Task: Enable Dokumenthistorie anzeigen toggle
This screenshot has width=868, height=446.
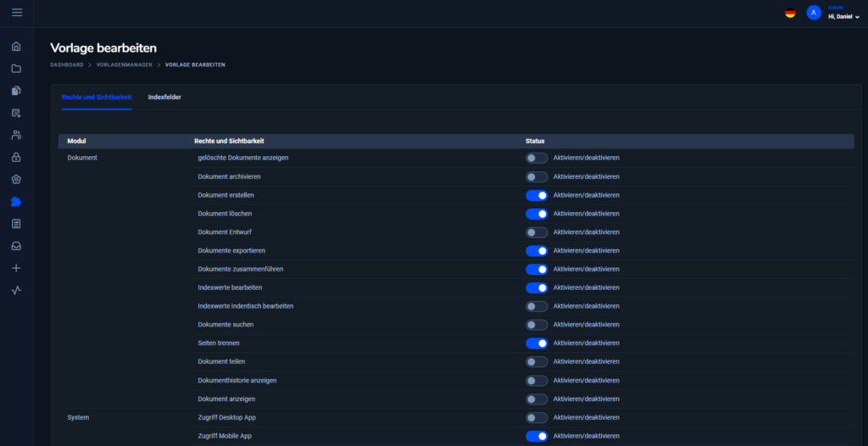Action: [x=537, y=381]
